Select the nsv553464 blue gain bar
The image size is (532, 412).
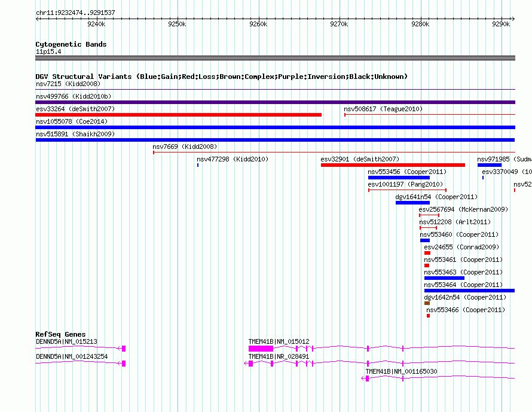(470, 291)
